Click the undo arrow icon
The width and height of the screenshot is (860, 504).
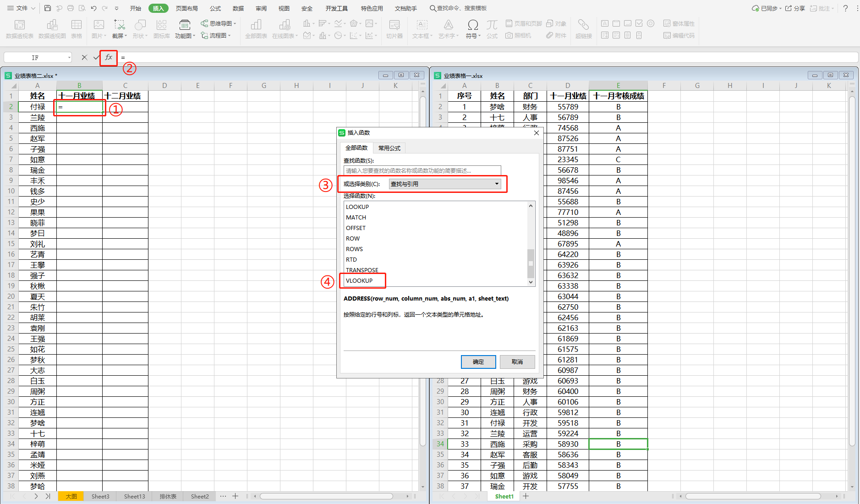93,8
